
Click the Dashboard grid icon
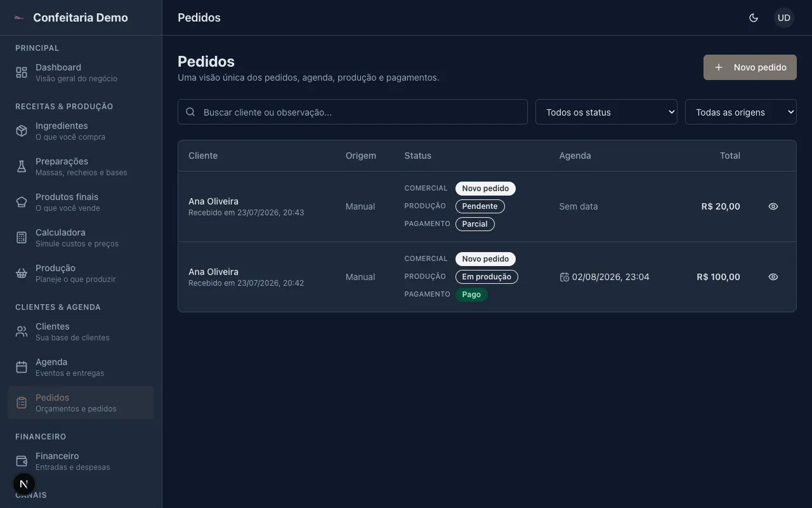(22, 73)
